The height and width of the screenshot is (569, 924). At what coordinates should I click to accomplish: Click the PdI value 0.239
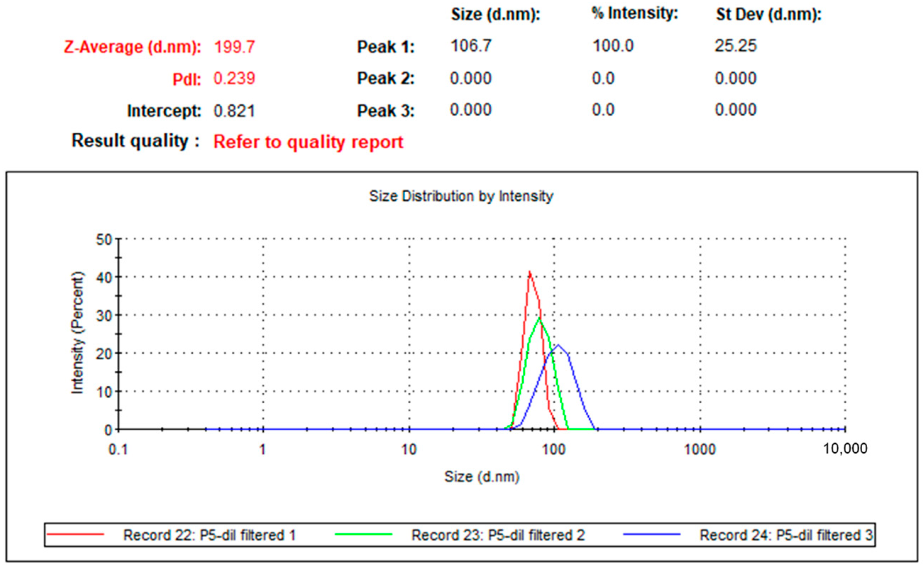coord(234,78)
